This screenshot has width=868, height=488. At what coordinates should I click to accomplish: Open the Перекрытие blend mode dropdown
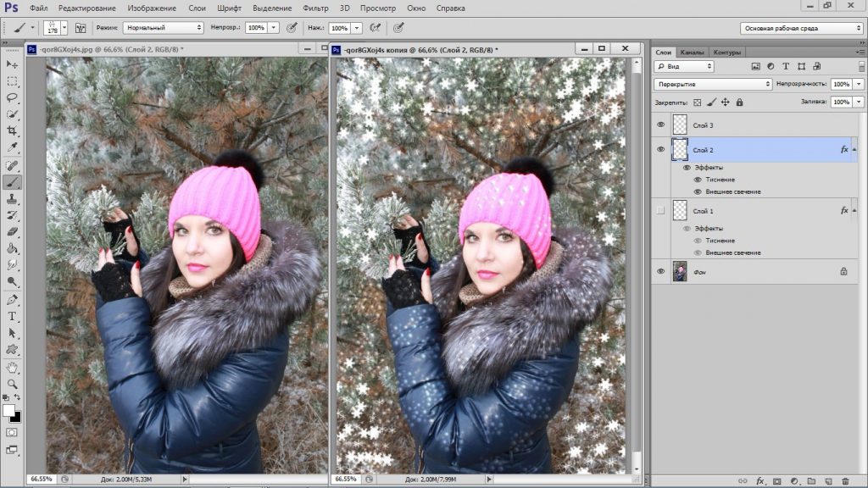click(713, 84)
